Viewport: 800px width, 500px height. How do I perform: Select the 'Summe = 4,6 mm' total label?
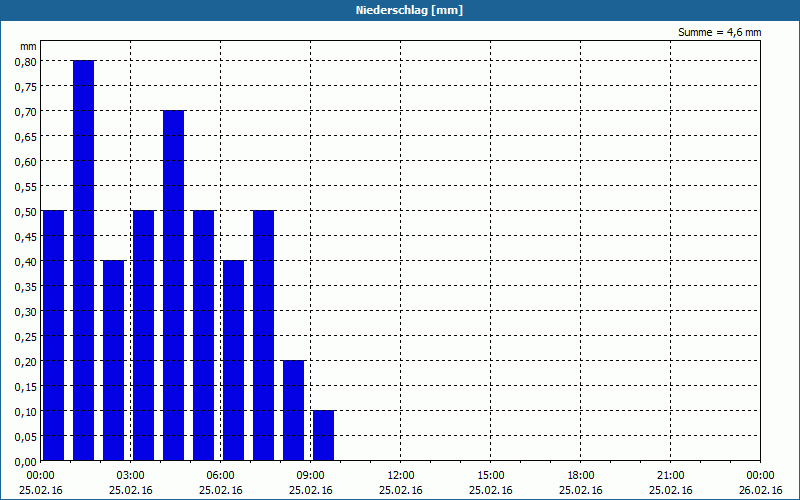pos(719,32)
